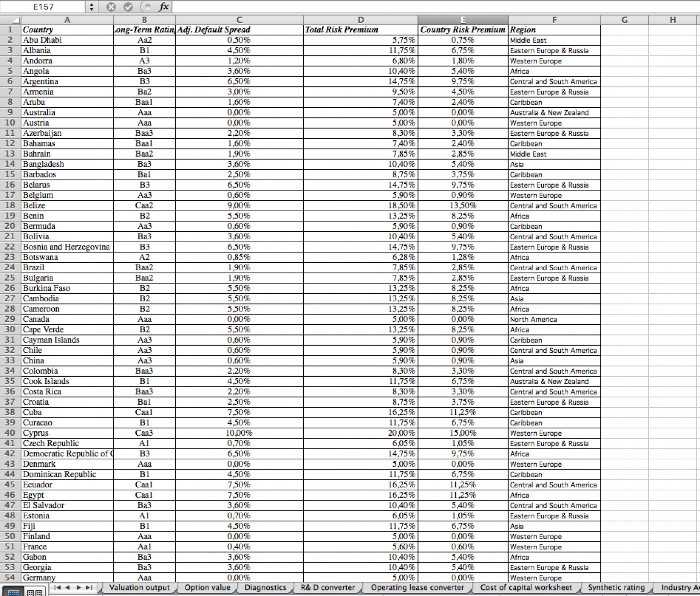Cancel the formula bar entry
This screenshot has width=700, height=596.
[111, 7]
